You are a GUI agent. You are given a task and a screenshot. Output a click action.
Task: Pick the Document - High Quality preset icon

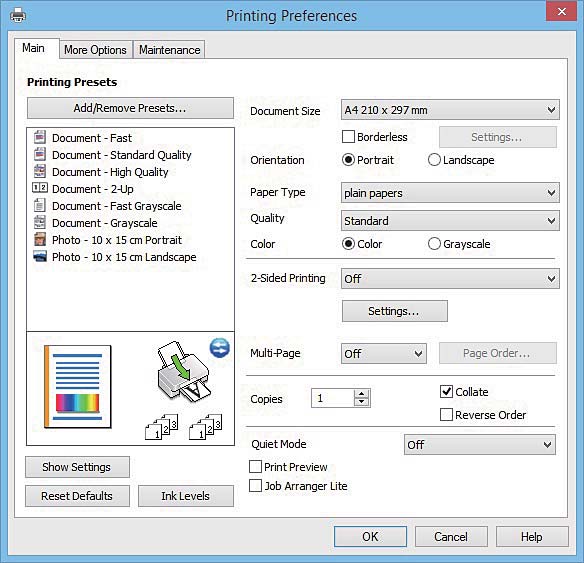40,171
